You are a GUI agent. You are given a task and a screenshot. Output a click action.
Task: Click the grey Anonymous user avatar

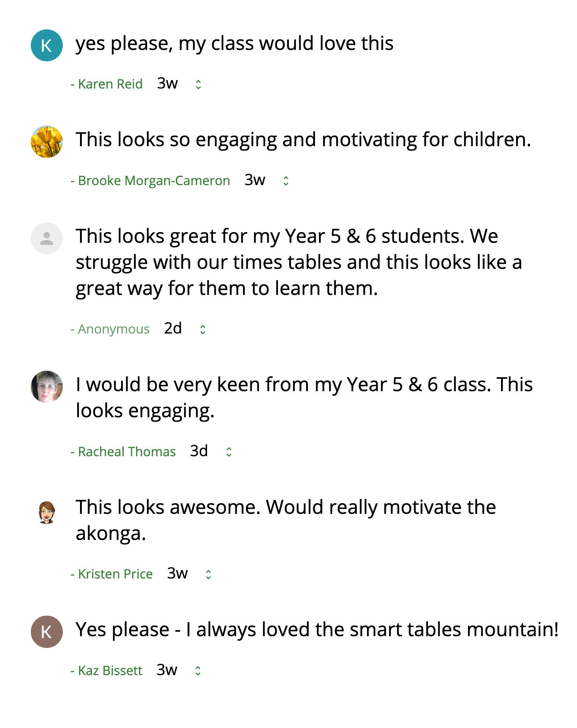click(47, 238)
